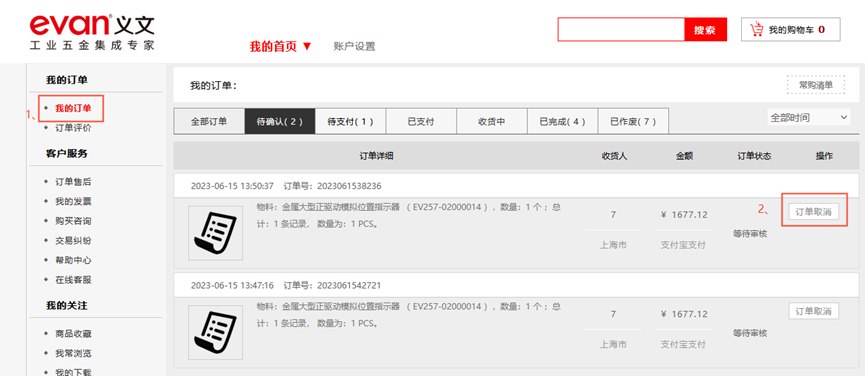Screen dimensions: 865x376
Task: Click 支付宝支付 in first order row
Action: 683,245
